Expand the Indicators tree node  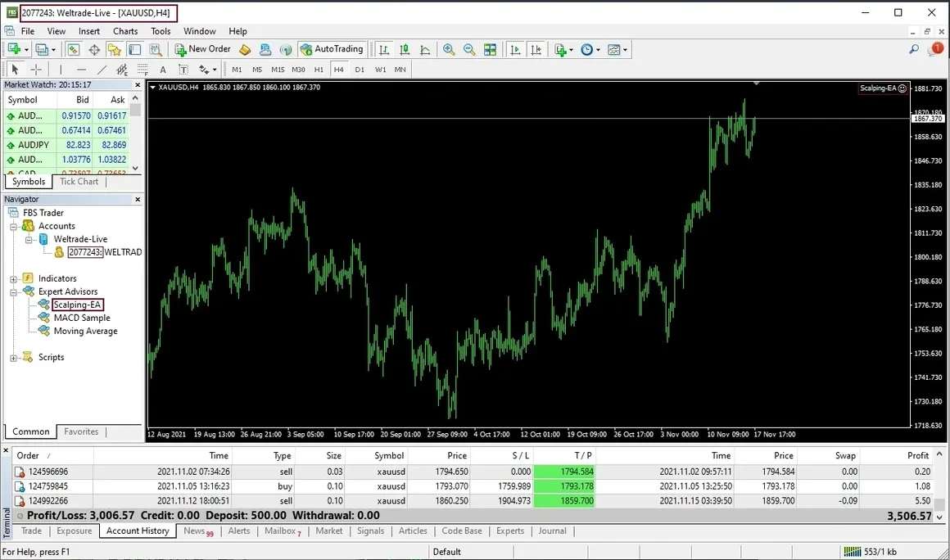coord(14,278)
